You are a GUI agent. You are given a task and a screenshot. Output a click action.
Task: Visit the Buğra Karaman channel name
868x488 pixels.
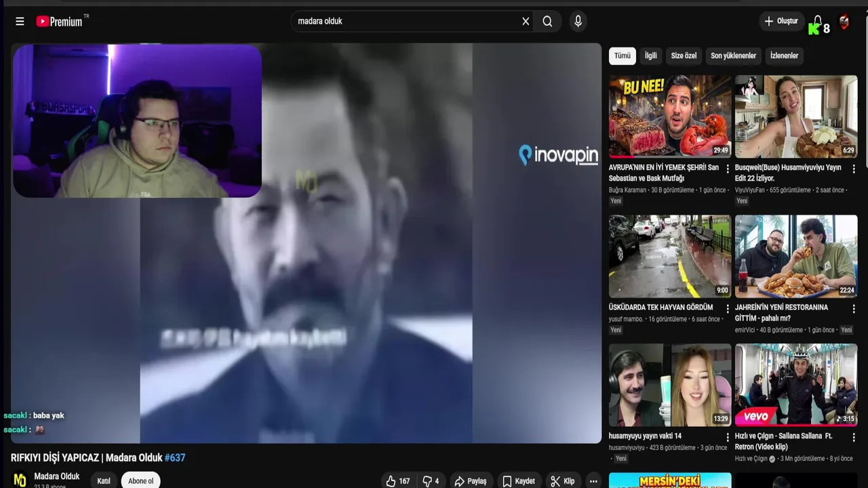point(627,190)
